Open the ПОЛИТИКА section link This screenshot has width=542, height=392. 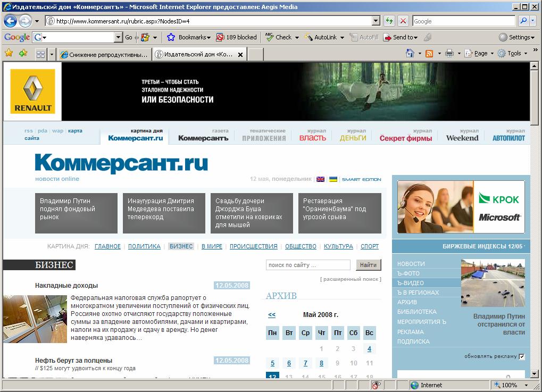click(144, 246)
